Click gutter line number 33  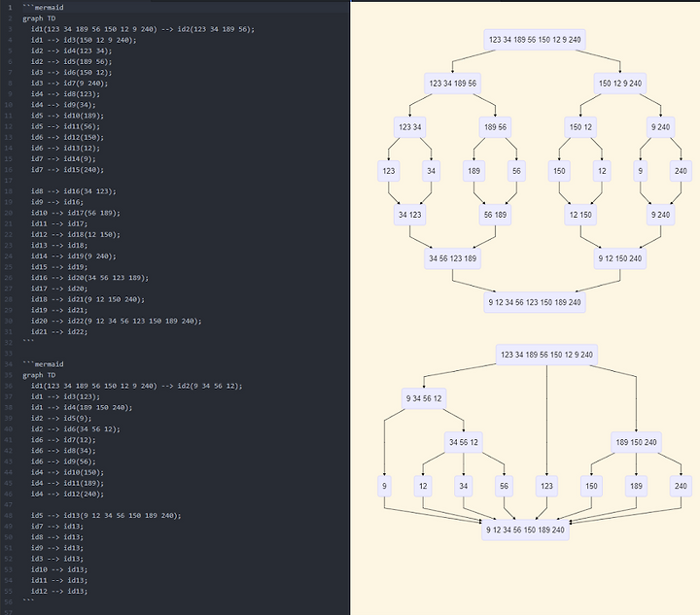tap(10, 354)
